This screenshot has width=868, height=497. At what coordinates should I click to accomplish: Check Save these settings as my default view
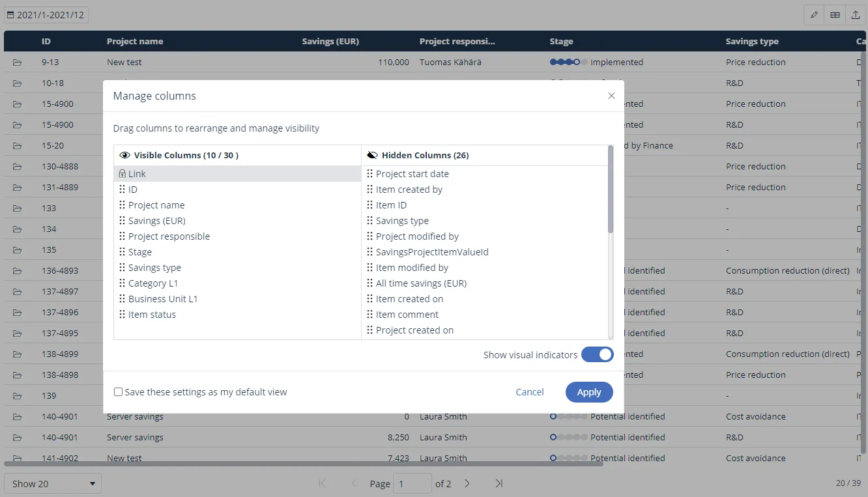(x=119, y=392)
